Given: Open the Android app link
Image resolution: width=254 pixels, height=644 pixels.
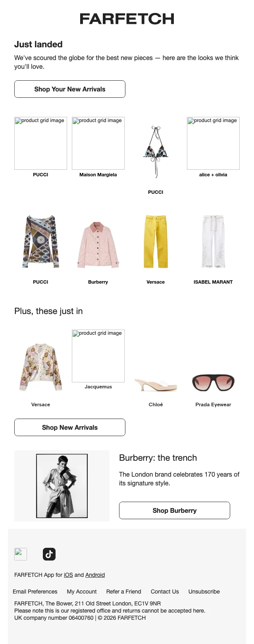Looking at the screenshot, I should click(x=95, y=575).
